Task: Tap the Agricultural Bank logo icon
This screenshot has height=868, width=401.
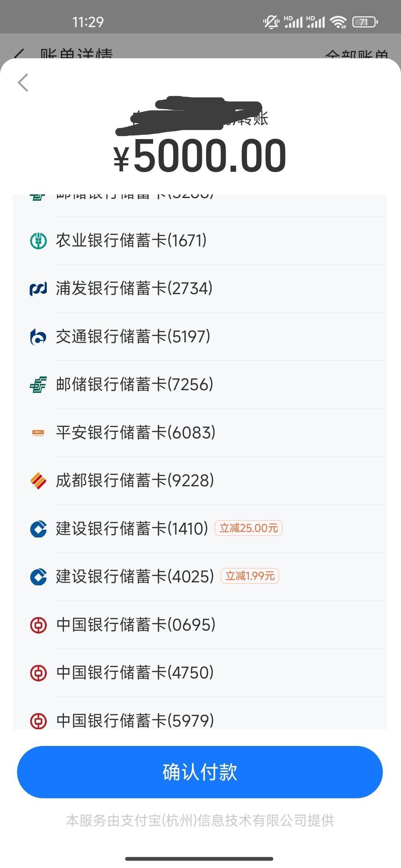Action: pyautogui.click(x=38, y=241)
